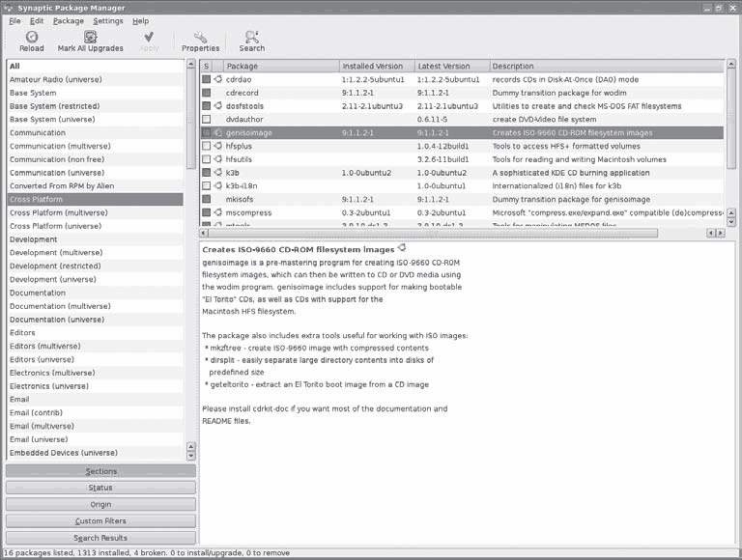Open the Settings menu
The height and width of the screenshot is (560, 742).
coord(108,20)
